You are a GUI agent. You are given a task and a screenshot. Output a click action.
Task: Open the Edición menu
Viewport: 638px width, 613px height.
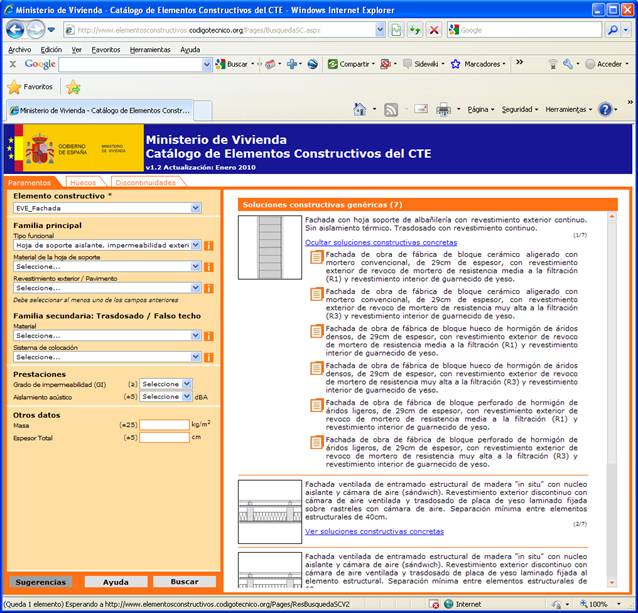tap(51, 50)
